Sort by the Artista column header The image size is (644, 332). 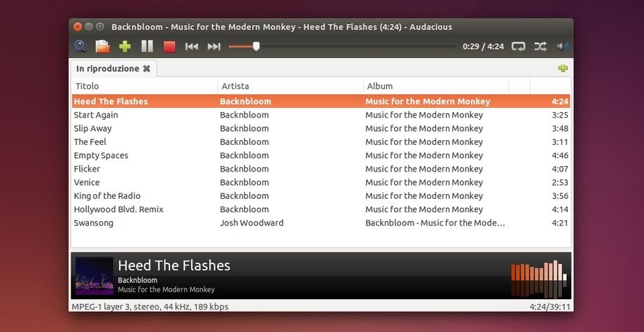(290, 86)
